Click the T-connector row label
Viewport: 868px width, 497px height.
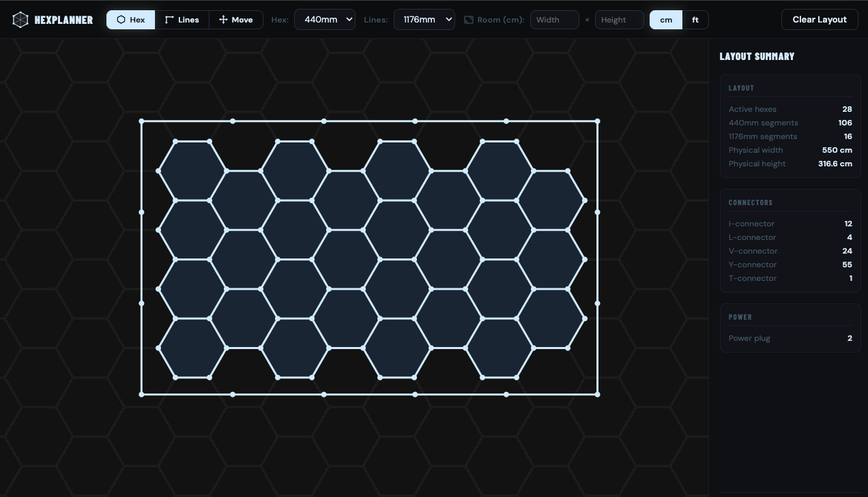[753, 278]
